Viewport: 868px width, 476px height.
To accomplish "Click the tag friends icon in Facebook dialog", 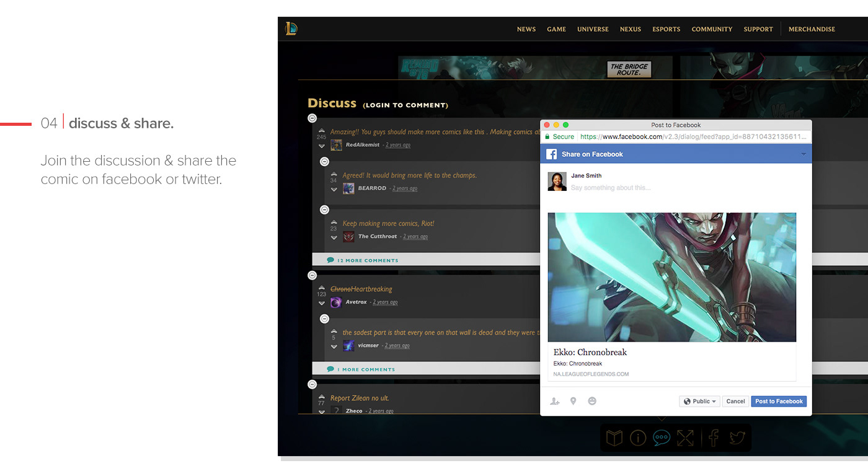I will [x=555, y=401].
